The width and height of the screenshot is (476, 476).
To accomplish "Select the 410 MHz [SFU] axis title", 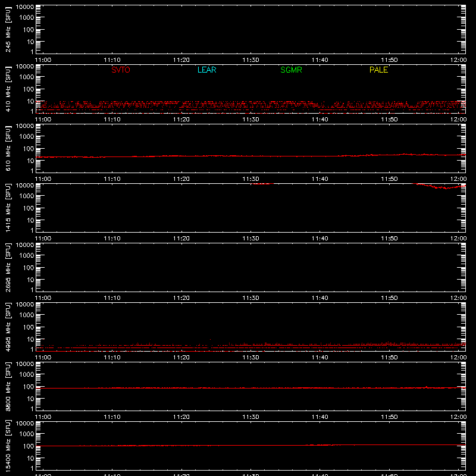I will pos(8,89).
